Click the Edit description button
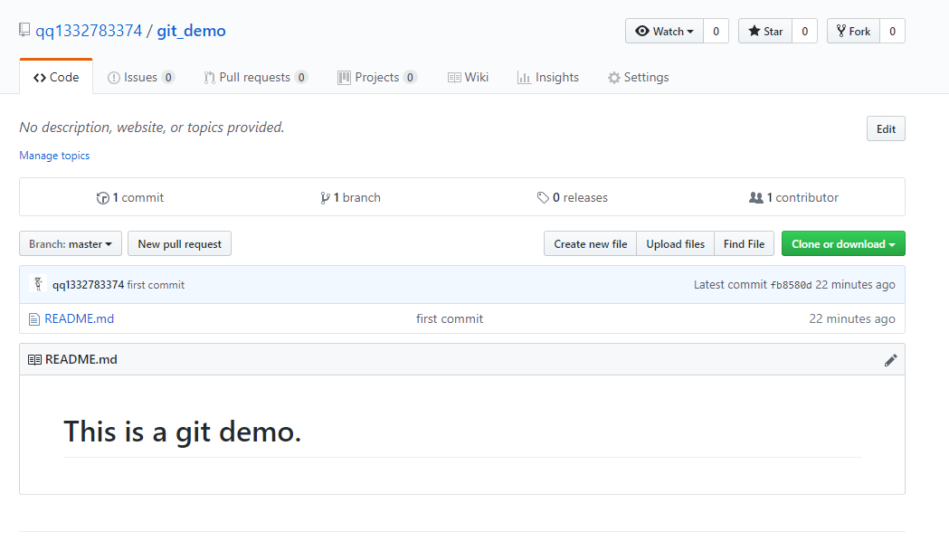 coord(886,128)
